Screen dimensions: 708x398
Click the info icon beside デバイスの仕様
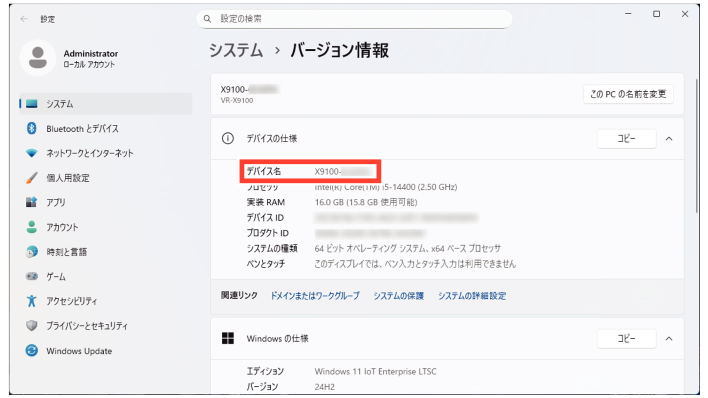228,138
